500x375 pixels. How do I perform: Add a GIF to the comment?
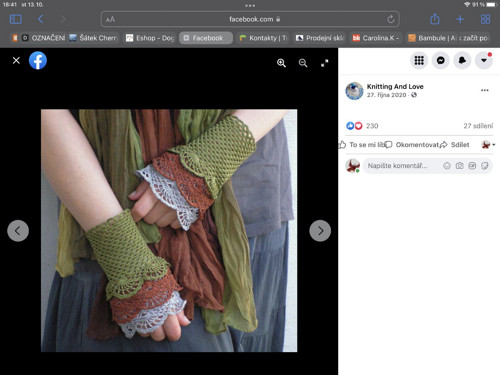tap(472, 166)
